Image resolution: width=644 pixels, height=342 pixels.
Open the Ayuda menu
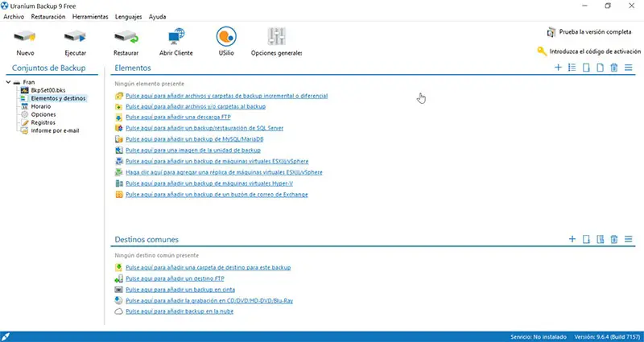pos(157,17)
